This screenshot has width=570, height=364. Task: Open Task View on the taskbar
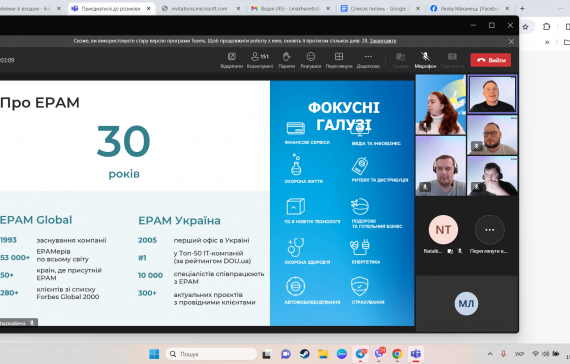point(268,354)
